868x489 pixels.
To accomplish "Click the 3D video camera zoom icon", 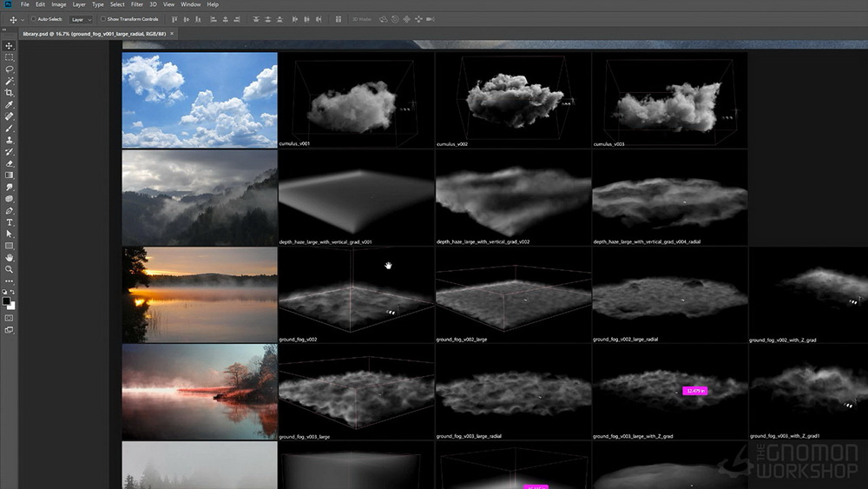I will tap(431, 19).
